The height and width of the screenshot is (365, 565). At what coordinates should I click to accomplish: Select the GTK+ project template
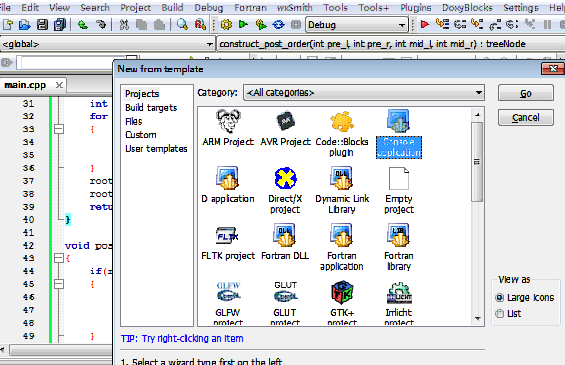tap(342, 302)
